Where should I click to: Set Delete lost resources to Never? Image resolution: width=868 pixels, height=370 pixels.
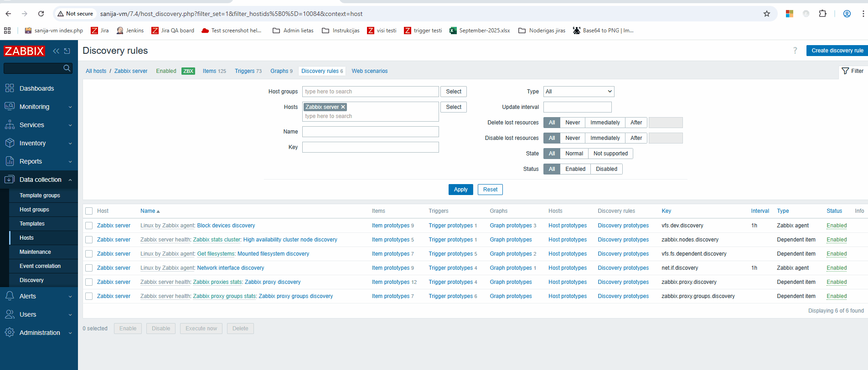click(573, 123)
